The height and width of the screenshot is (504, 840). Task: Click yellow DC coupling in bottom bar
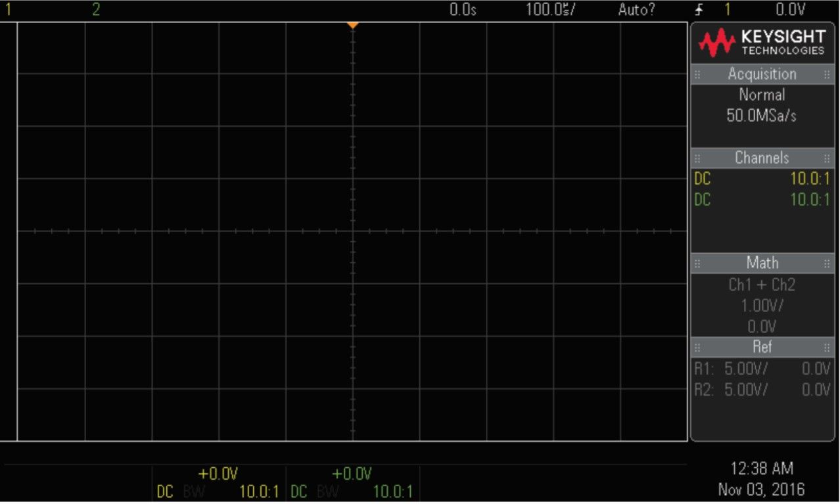[x=165, y=492]
